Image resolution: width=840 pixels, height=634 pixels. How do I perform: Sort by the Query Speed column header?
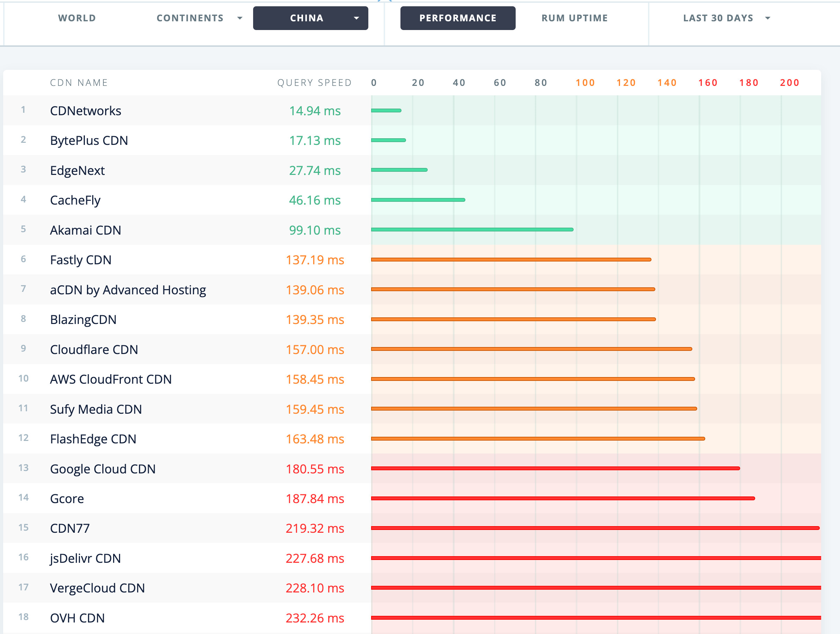314,83
